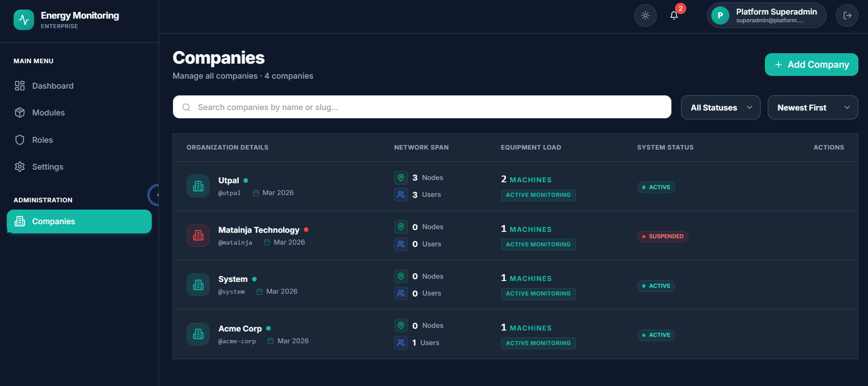Click Matainja's ACTIVE MONITORING tag
The width and height of the screenshot is (868, 386).
click(538, 245)
